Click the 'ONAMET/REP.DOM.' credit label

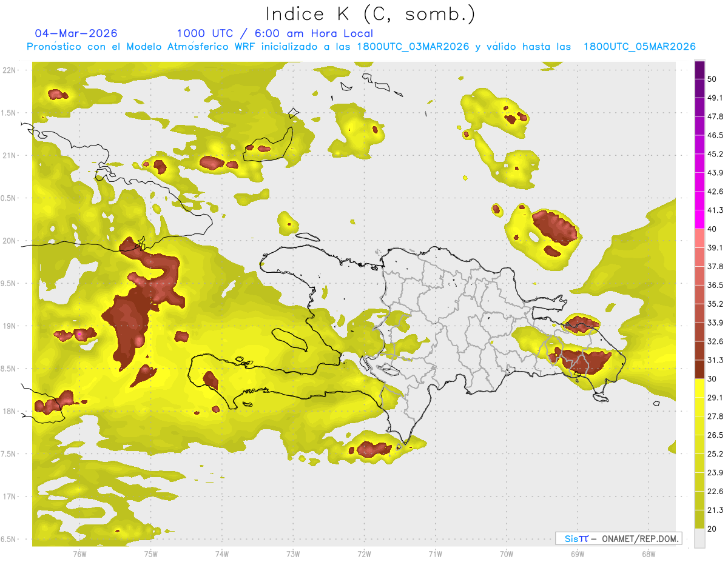click(x=639, y=538)
